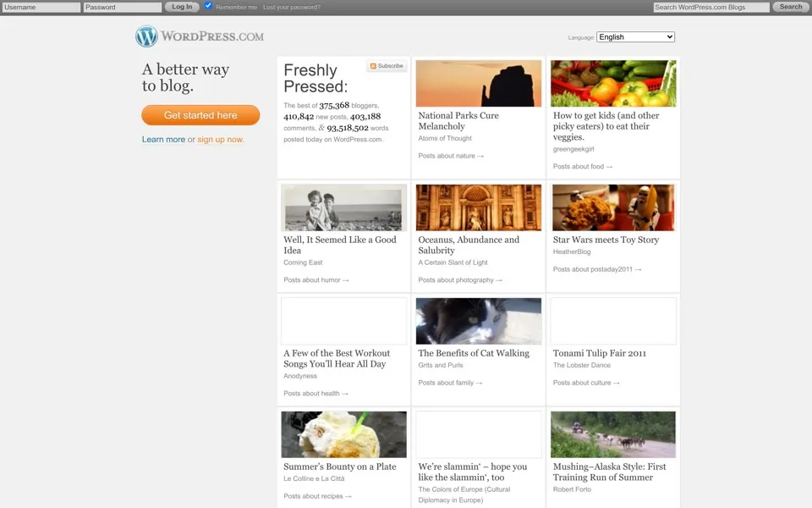
Task: Open the sled dogs trail thumbnail
Action: point(613,434)
